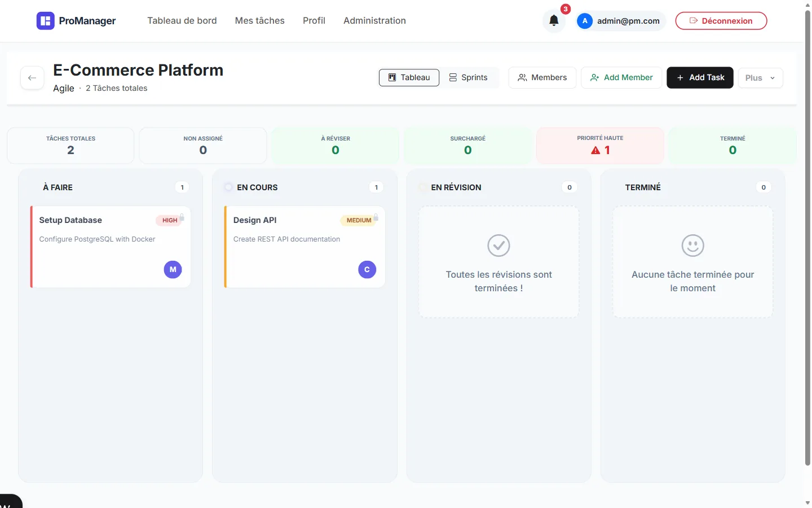Open Mes tâches page
The width and height of the screenshot is (812, 508).
[260, 21]
